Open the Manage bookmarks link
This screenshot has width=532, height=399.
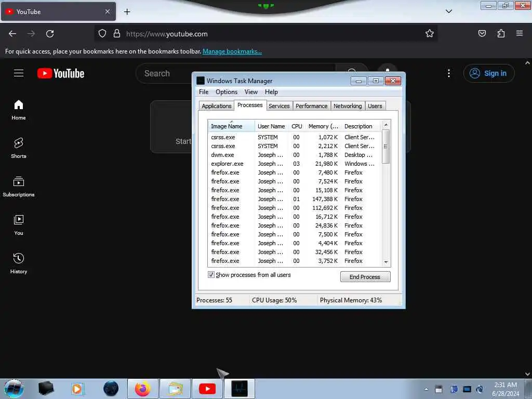232,51
